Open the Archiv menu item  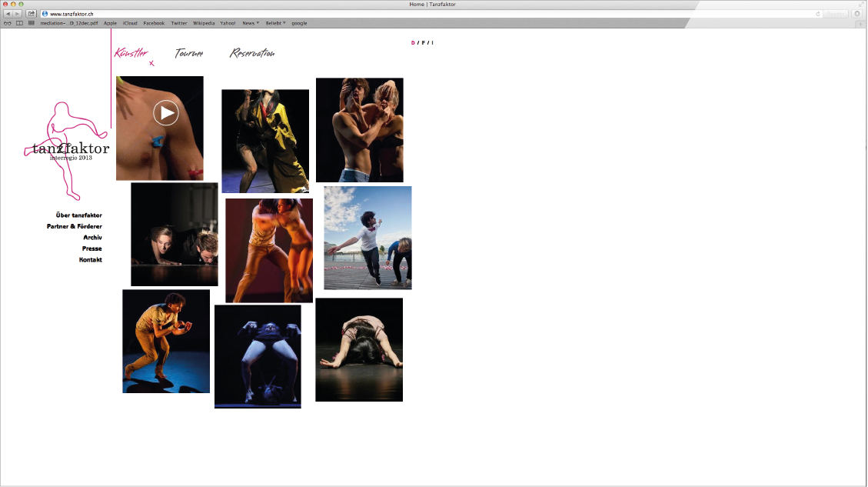92,237
